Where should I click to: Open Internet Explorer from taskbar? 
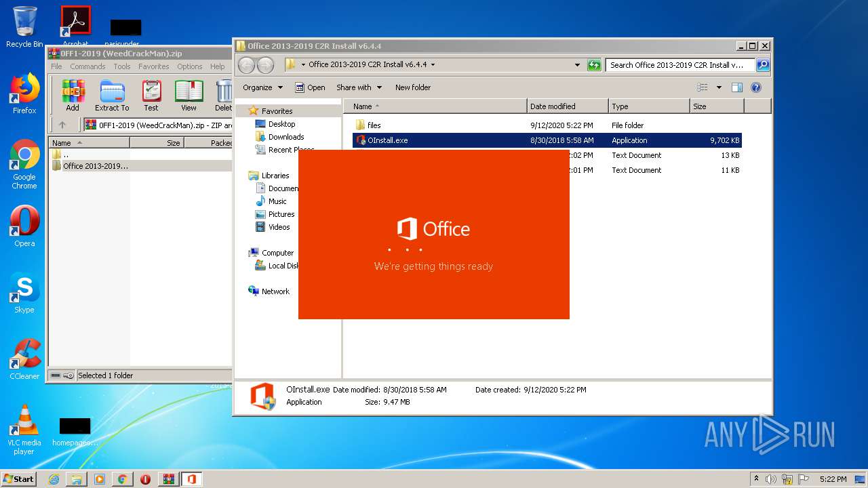(x=54, y=479)
